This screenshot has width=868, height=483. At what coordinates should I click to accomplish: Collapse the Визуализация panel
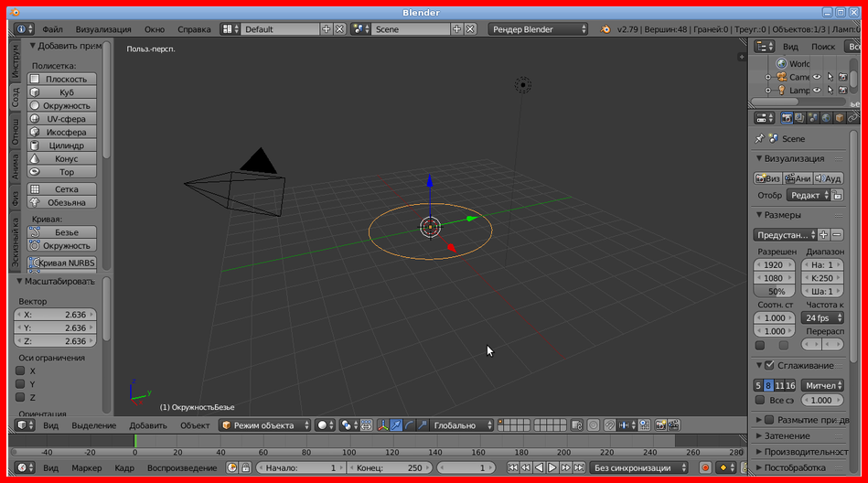[x=759, y=158]
